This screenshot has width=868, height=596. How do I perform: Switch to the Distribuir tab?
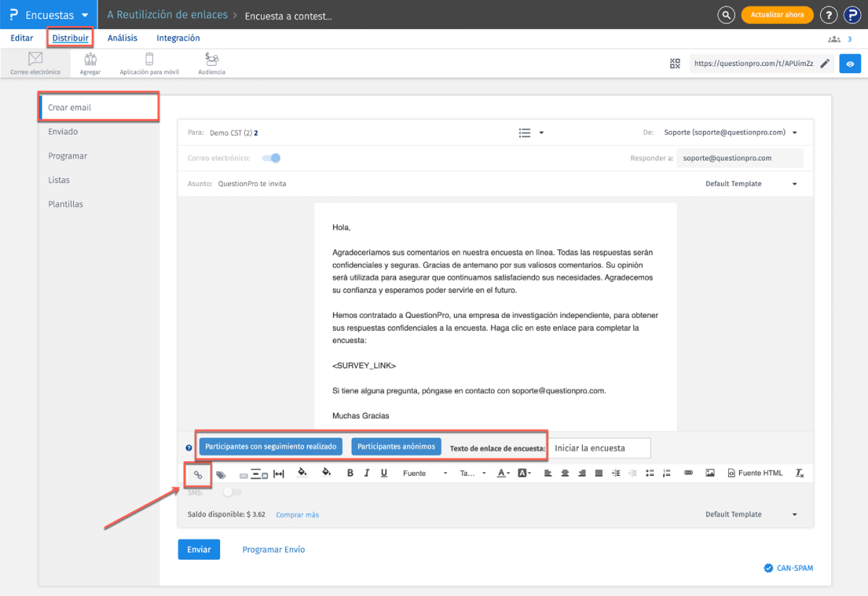(70, 38)
